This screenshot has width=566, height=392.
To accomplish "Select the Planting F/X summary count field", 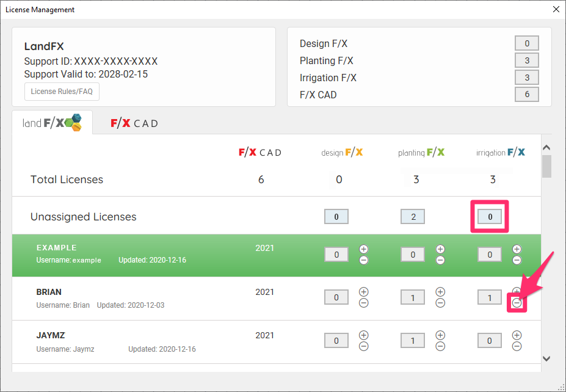I will 527,60.
